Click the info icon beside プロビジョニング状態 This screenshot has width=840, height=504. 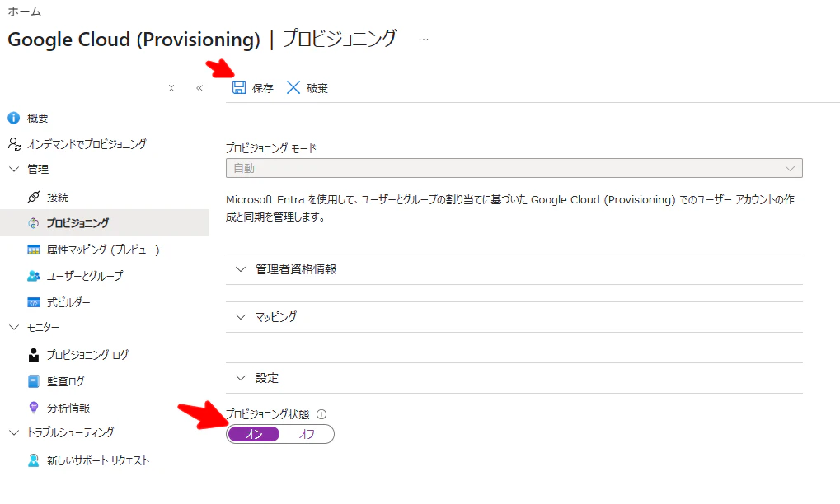point(321,414)
